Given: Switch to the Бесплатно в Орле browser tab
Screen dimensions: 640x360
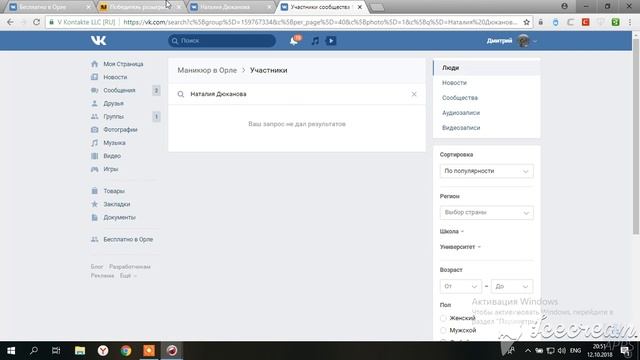Looking at the screenshot, I should 49,7.
